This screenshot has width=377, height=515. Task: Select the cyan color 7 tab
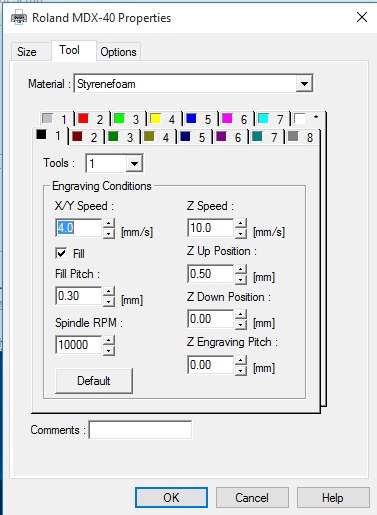[271, 119]
